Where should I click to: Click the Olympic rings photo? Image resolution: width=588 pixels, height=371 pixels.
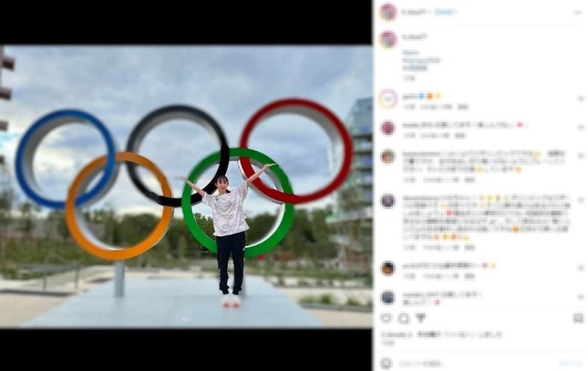pyautogui.click(x=186, y=187)
